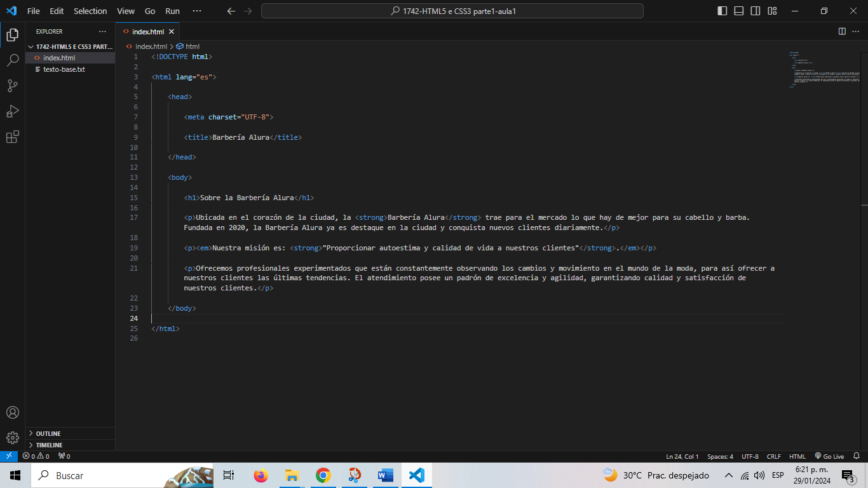Click the title text Barbería Alura
Viewport: 868px width, 488px height.
point(241,137)
